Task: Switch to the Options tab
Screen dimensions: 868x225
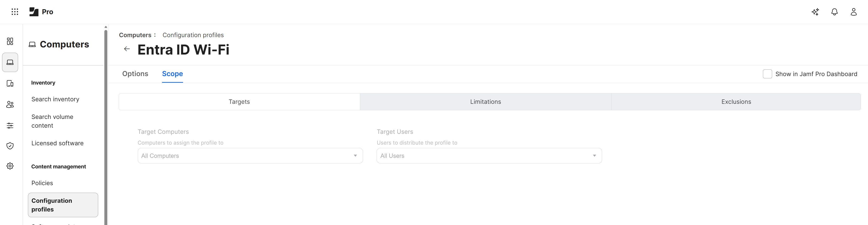Action: 135,74
